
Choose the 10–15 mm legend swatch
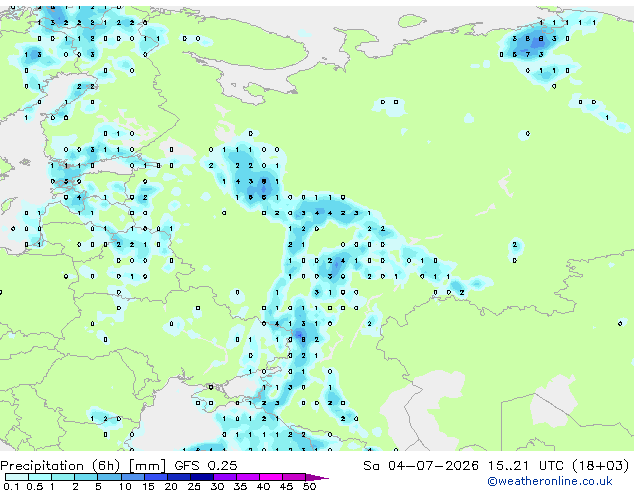click(132, 477)
